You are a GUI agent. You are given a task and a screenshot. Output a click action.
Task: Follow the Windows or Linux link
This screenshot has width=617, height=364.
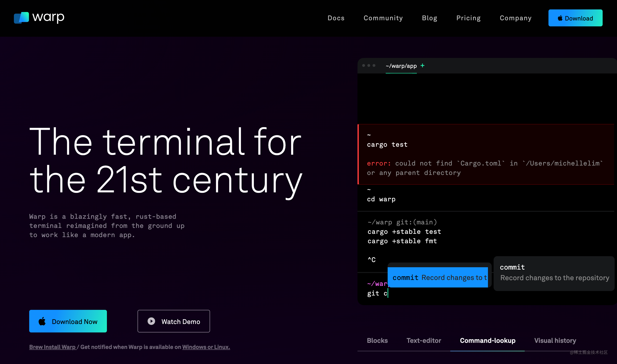click(206, 347)
